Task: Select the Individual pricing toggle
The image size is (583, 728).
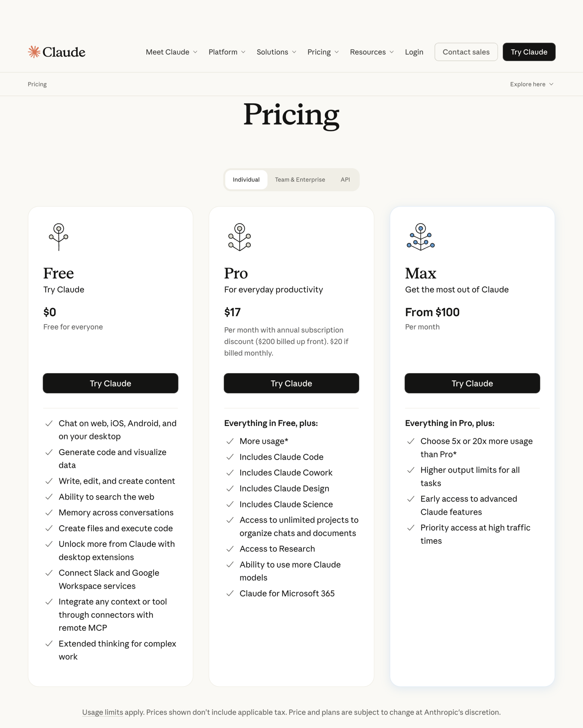Action: click(x=246, y=180)
